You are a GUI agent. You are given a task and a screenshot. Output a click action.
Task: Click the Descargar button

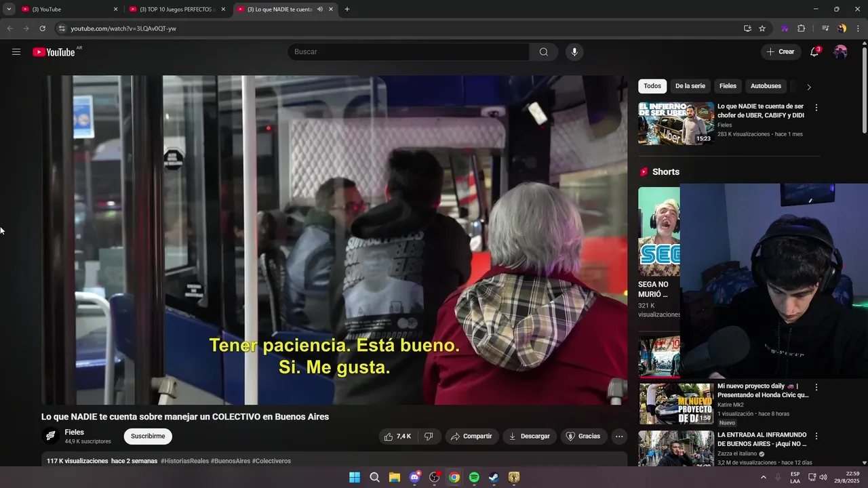pos(530,436)
